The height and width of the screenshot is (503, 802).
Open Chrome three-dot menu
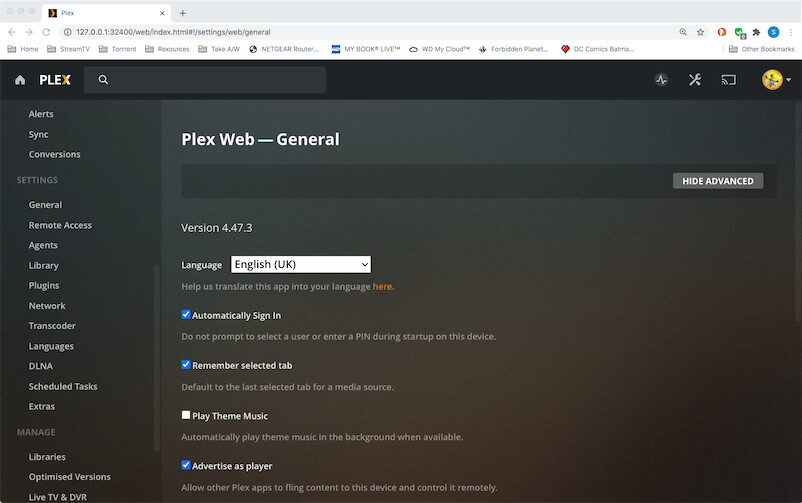pyautogui.click(x=791, y=32)
